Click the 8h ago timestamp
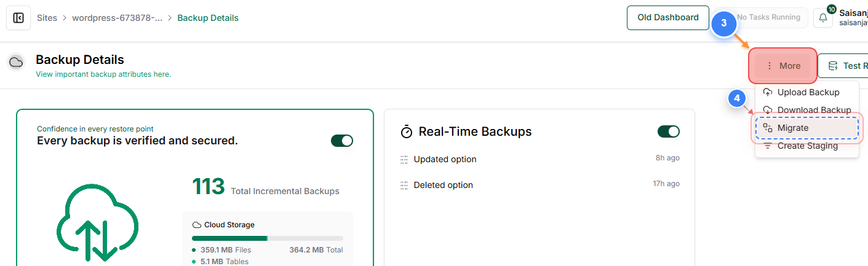This screenshot has height=266, width=868. pyautogui.click(x=667, y=158)
